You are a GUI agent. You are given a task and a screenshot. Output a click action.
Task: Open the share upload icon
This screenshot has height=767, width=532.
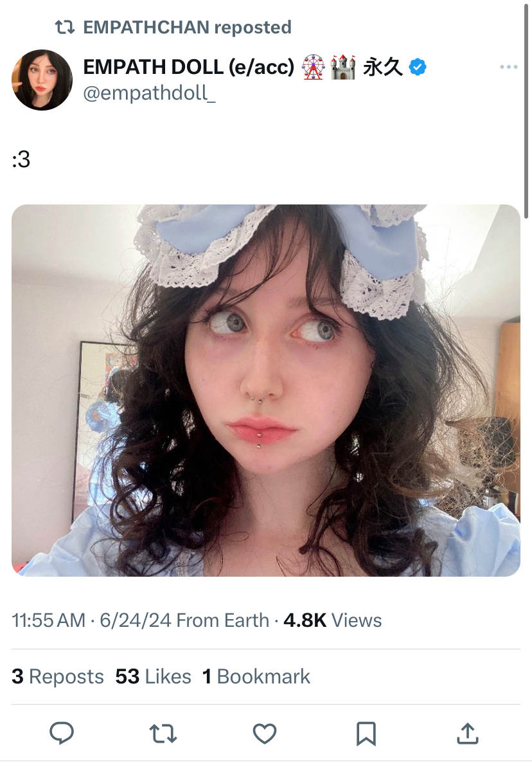[x=468, y=734]
